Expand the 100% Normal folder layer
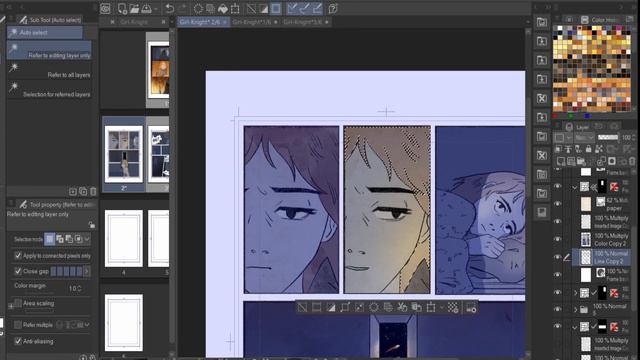 (x=576, y=309)
